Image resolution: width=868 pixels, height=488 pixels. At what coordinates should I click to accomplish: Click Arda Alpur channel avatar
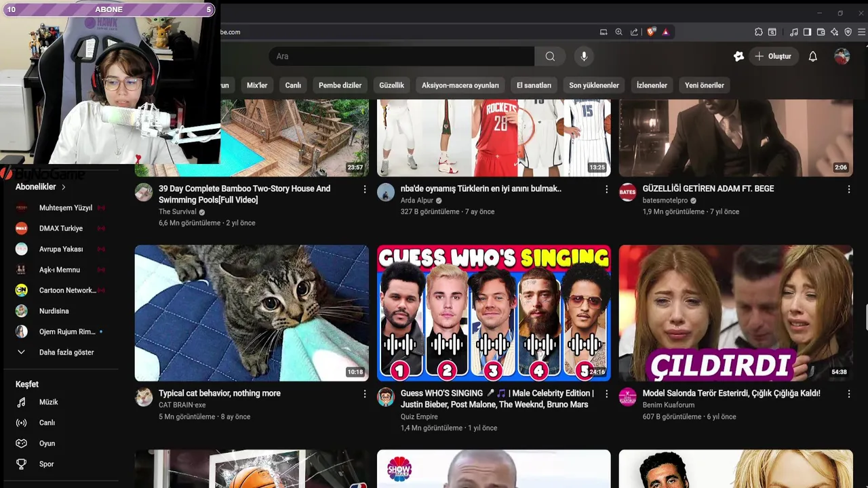tap(386, 192)
